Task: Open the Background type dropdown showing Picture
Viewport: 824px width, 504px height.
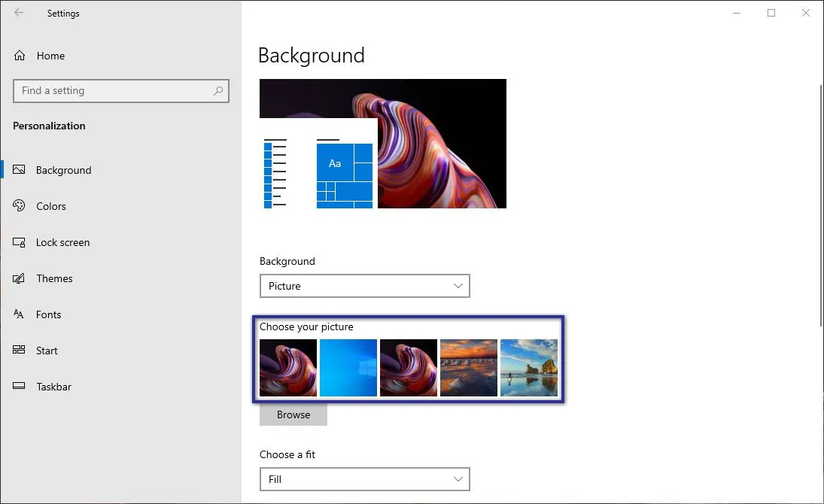Action: coord(365,286)
